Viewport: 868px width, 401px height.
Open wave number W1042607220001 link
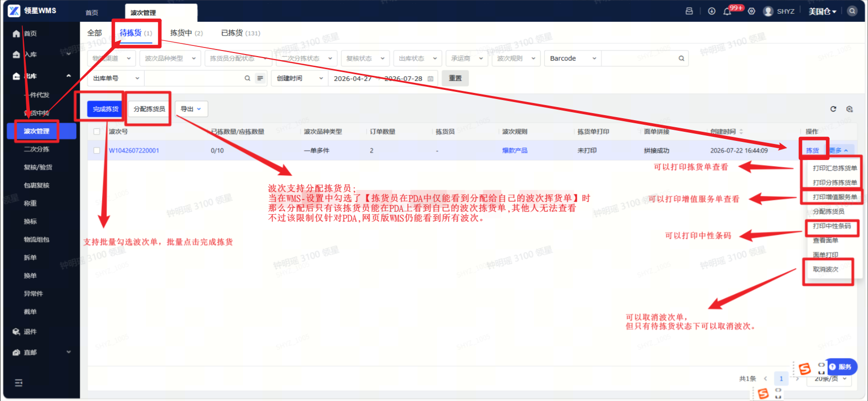click(x=134, y=151)
